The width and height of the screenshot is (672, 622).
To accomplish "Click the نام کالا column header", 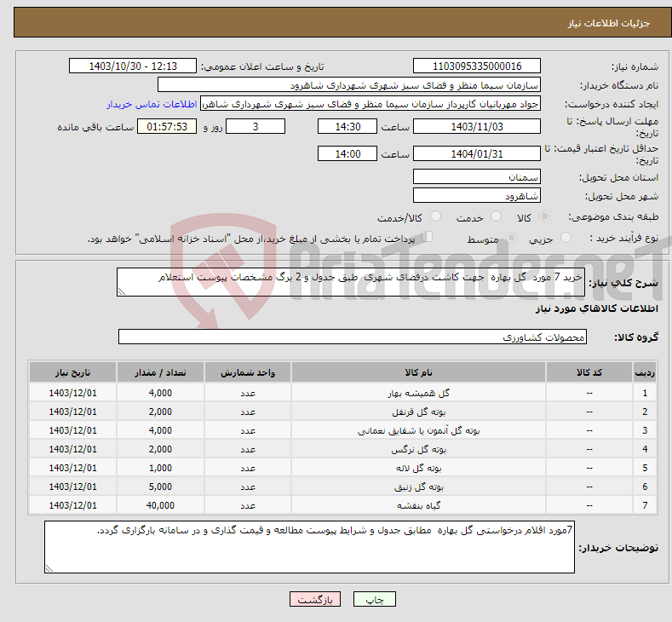I will tap(418, 372).
